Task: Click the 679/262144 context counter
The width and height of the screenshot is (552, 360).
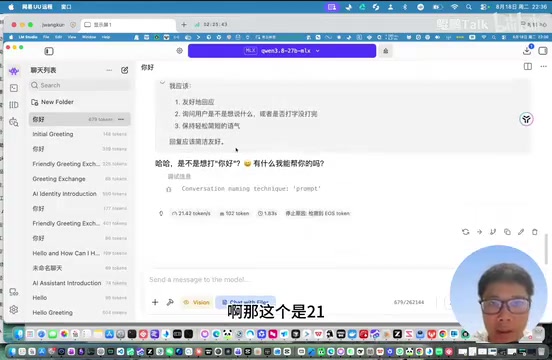Action: (x=409, y=302)
